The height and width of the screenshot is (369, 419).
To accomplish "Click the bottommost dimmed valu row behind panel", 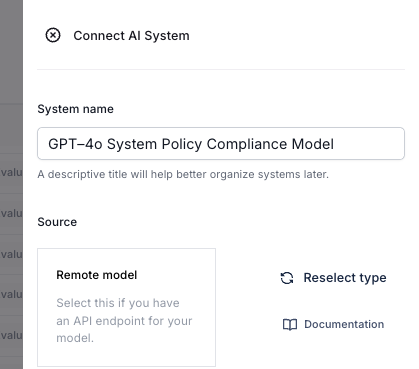I will point(11,335).
